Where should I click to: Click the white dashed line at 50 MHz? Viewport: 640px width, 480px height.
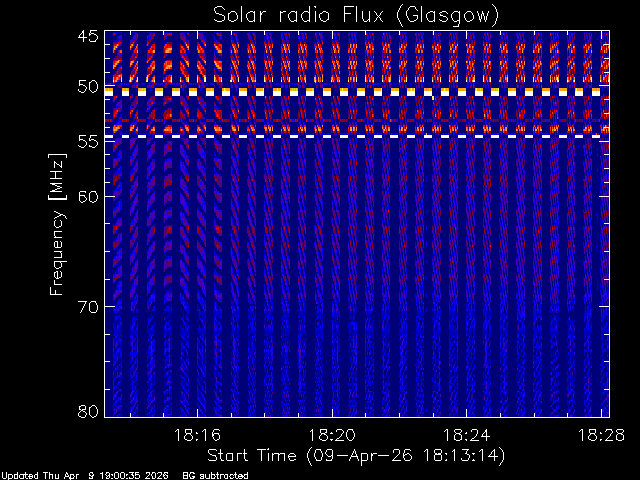(x=356, y=92)
